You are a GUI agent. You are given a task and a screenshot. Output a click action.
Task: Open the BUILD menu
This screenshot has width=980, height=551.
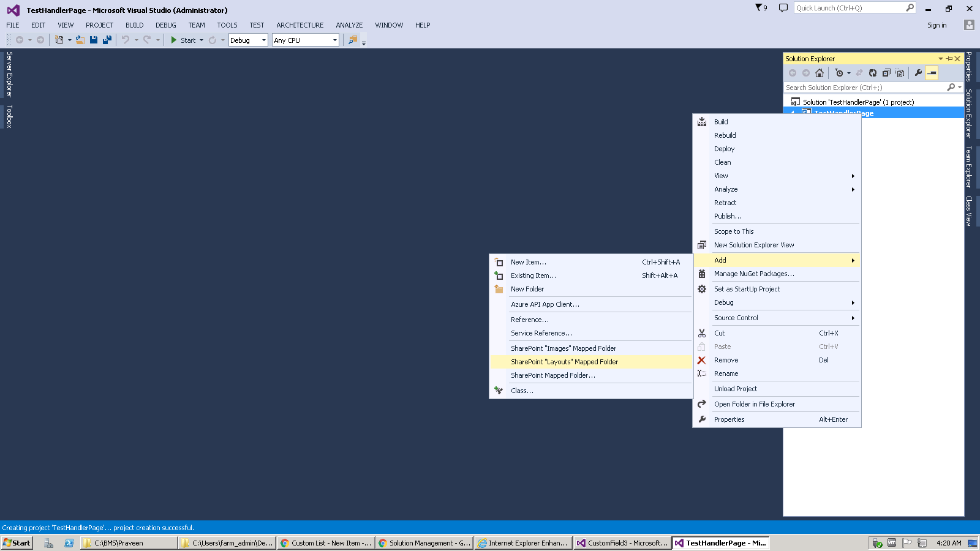(x=134, y=25)
